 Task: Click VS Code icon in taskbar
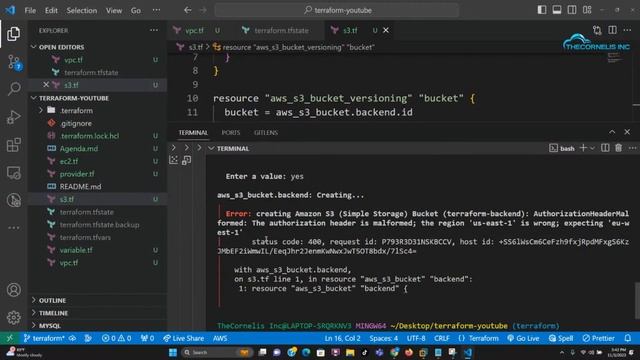click(x=467, y=352)
